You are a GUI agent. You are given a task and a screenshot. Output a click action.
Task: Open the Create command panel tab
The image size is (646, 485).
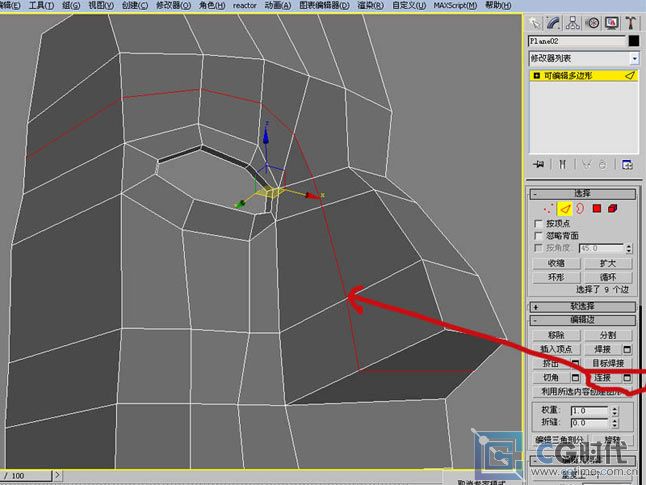[x=536, y=22]
